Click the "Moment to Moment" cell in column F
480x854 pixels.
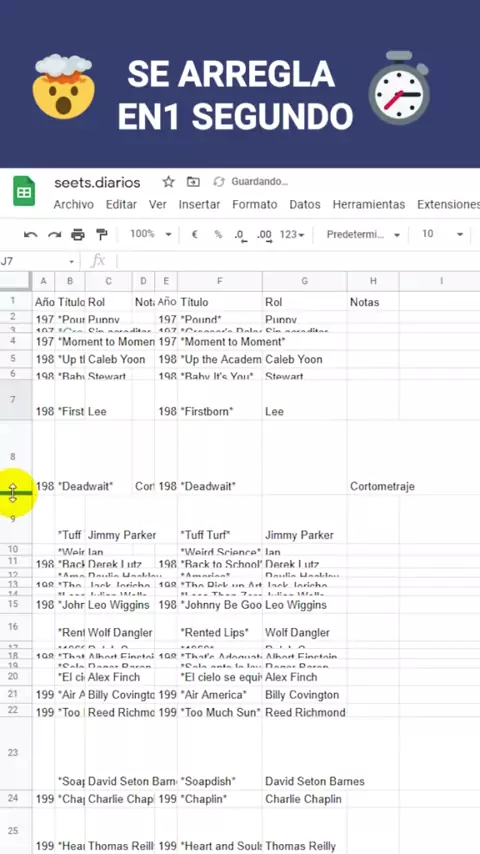(x=220, y=341)
